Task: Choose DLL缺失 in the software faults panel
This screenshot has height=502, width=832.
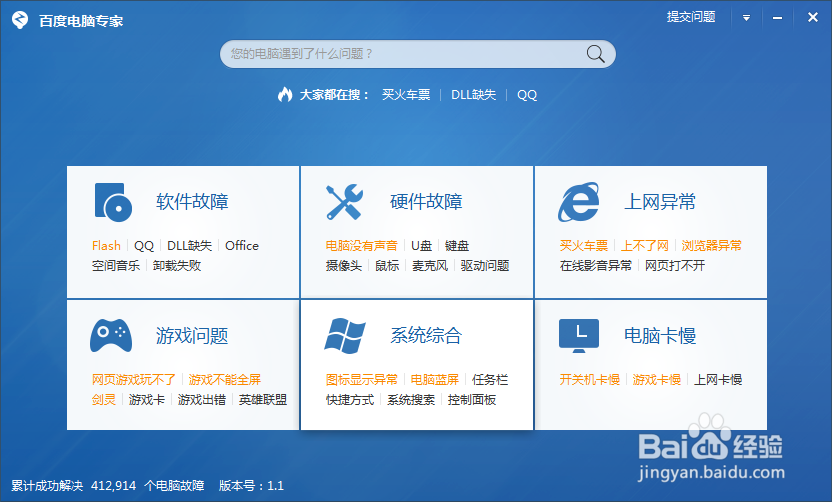Action: (x=189, y=246)
